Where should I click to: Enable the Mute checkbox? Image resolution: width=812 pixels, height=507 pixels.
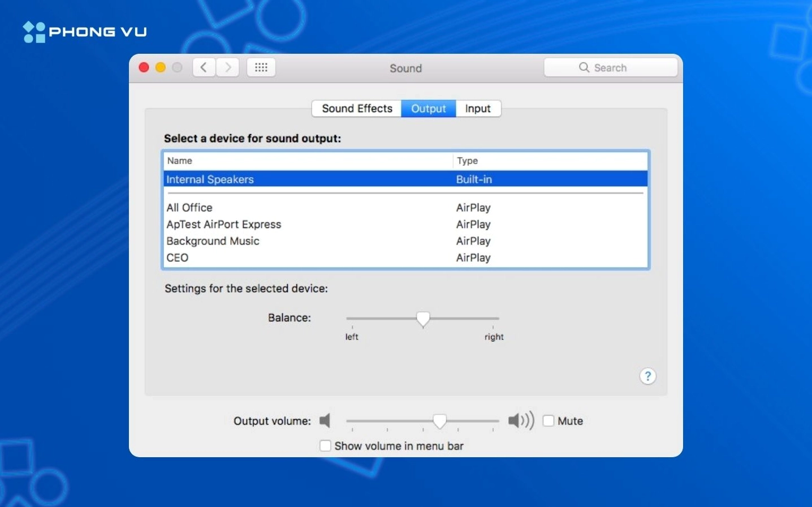(548, 420)
